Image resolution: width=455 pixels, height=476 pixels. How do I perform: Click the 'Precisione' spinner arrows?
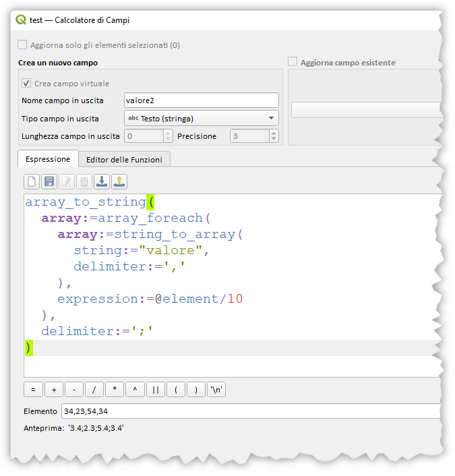pos(274,136)
